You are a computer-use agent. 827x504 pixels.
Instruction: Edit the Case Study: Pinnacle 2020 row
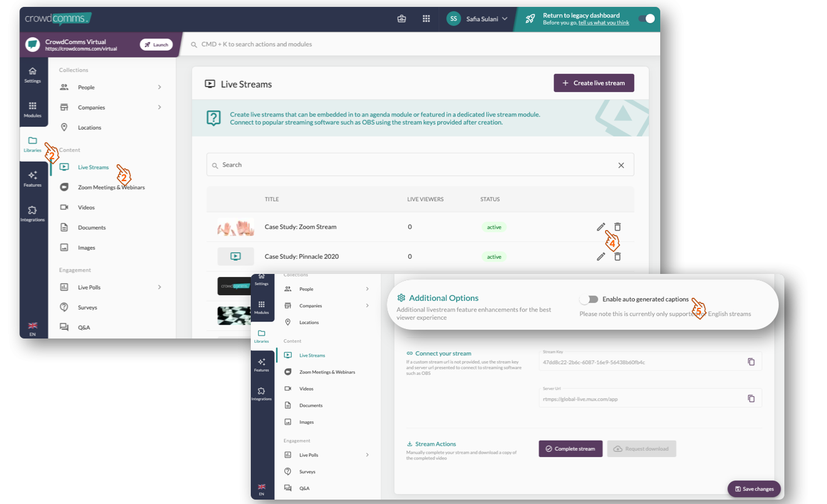coord(601,256)
